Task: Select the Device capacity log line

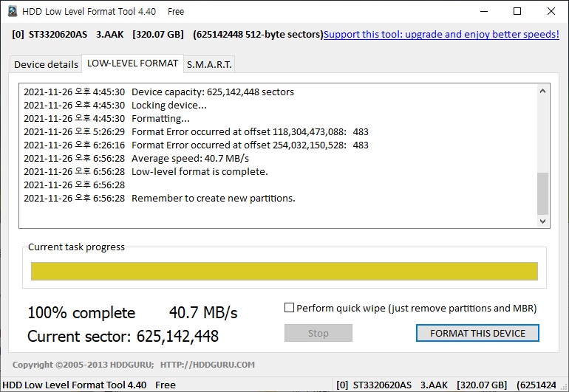Action: tap(159, 92)
